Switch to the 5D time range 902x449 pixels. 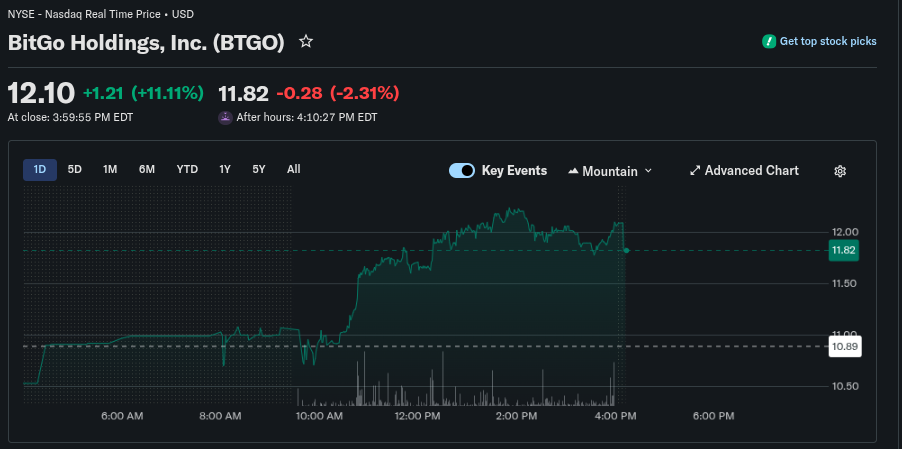pos(75,169)
